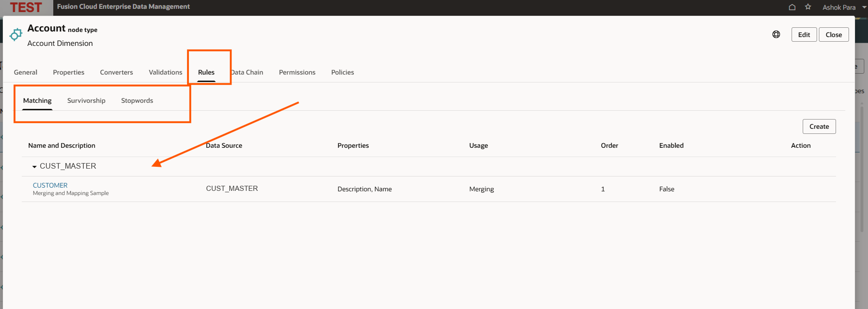Select the Survivorship sub-tab
This screenshot has height=309, width=868.
[86, 101]
